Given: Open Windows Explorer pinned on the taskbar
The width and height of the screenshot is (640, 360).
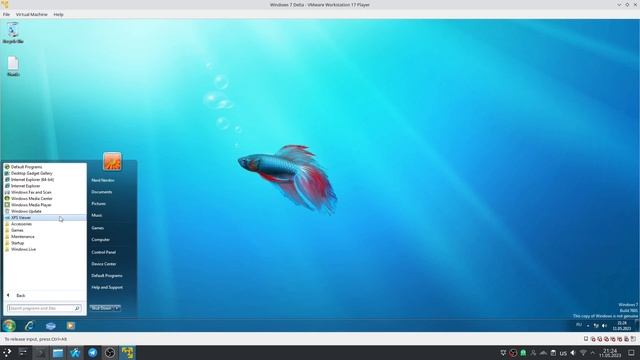Looking at the screenshot, I should [x=51, y=326].
